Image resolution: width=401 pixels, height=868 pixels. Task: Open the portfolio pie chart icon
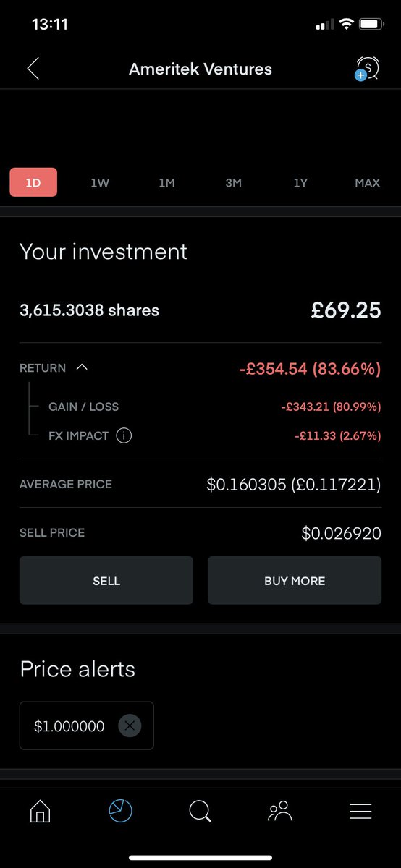pyautogui.click(x=120, y=811)
